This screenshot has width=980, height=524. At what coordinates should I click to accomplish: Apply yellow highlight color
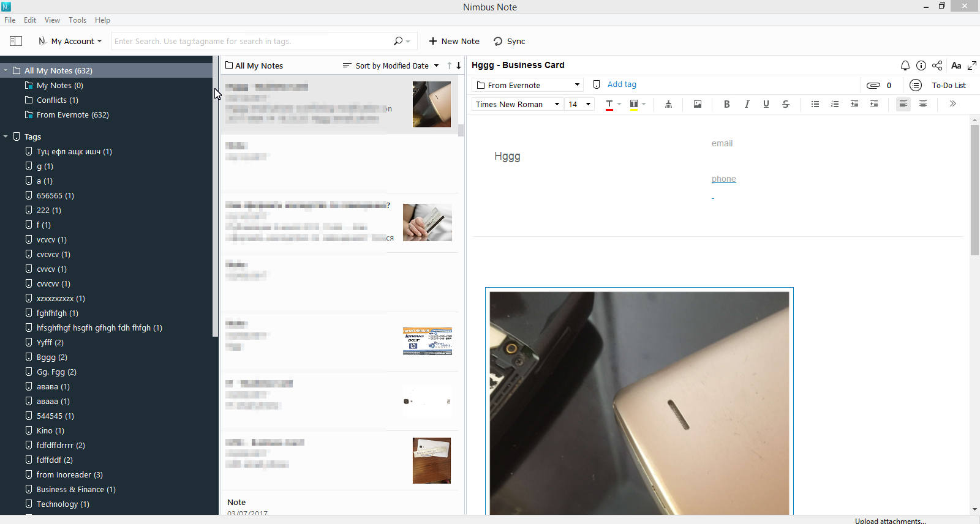point(634,105)
